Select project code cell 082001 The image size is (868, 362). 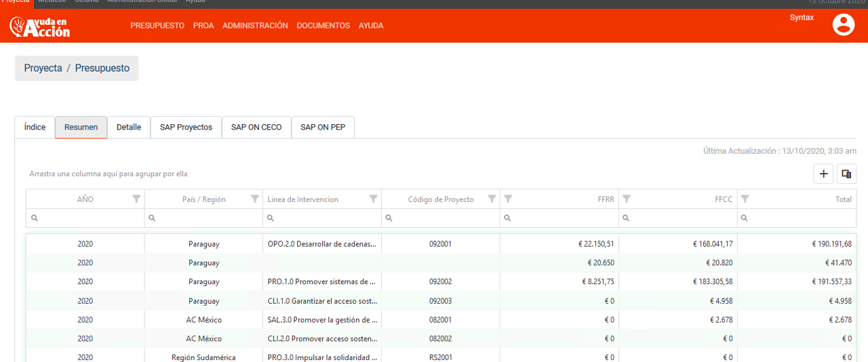click(441, 320)
